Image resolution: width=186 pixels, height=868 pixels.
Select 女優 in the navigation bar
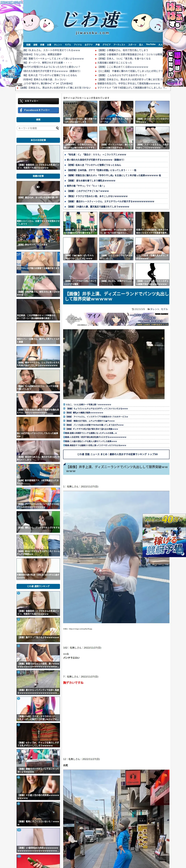coord(49,44)
